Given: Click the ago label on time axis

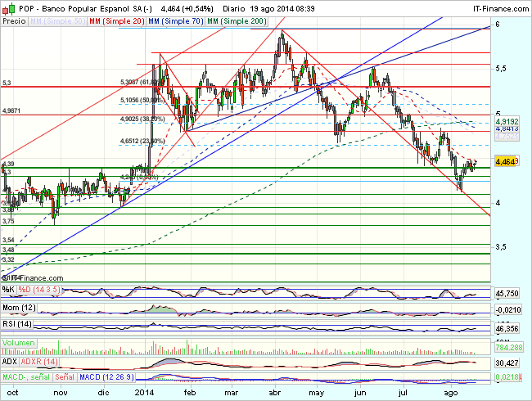Looking at the screenshot, I should (451, 393).
